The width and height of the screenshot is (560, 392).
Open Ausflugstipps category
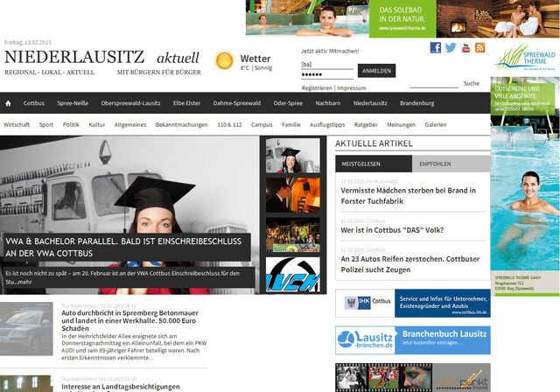pos(327,124)
